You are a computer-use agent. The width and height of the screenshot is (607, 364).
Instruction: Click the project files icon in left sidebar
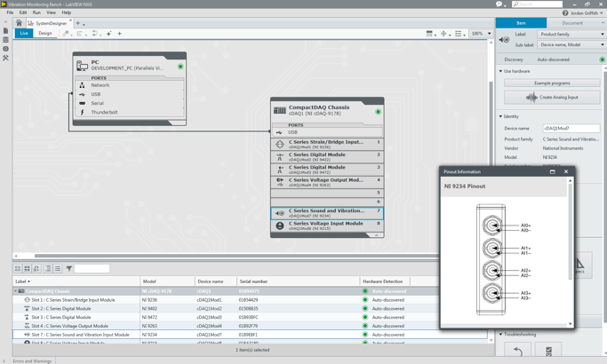tap(5, 31)
